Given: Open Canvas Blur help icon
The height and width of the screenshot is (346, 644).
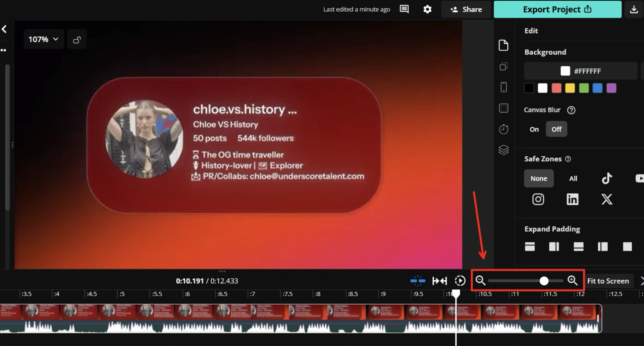Looking at the screenshot, I should coord(571,110).
